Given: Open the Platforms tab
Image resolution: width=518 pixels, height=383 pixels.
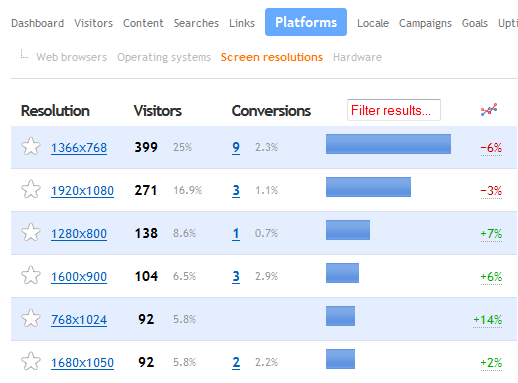Looking at the screenshot, I should click(x=306, y=22).
